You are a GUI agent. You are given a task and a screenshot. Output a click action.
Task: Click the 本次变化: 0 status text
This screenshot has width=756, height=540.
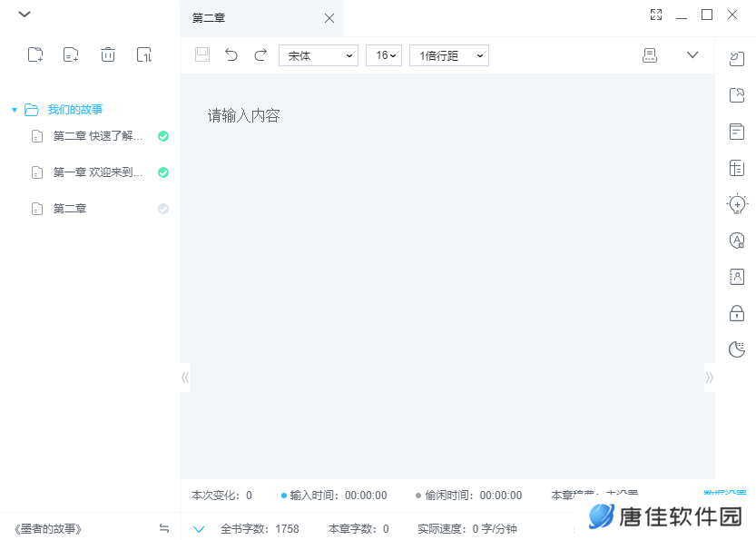click(221, 496)
